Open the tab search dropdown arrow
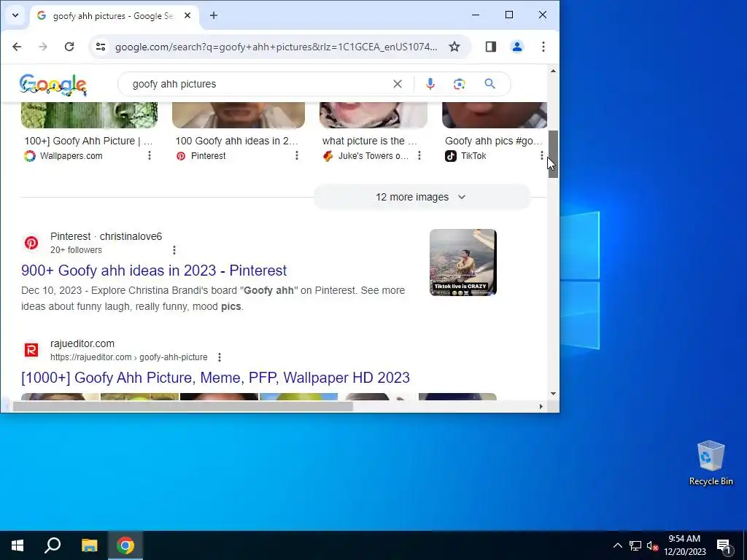Image resolution: width=747 pixels, height=560 pixels. 15,15
